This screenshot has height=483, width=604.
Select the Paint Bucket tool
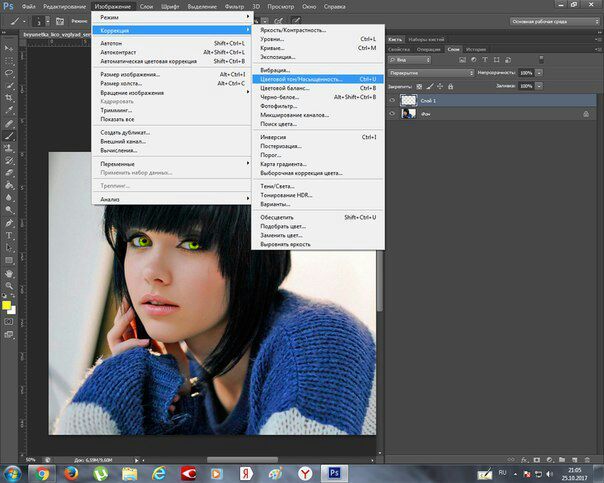9,185
